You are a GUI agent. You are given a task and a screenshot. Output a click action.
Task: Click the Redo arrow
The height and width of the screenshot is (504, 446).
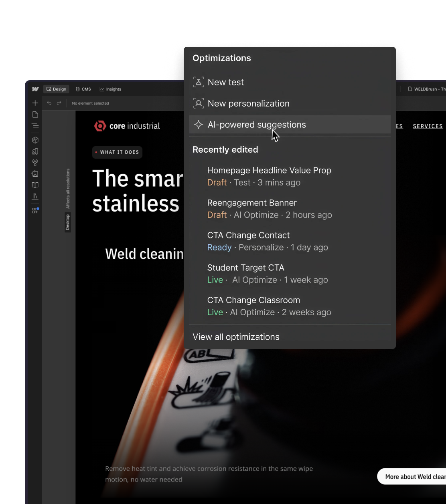coord(59,103)
